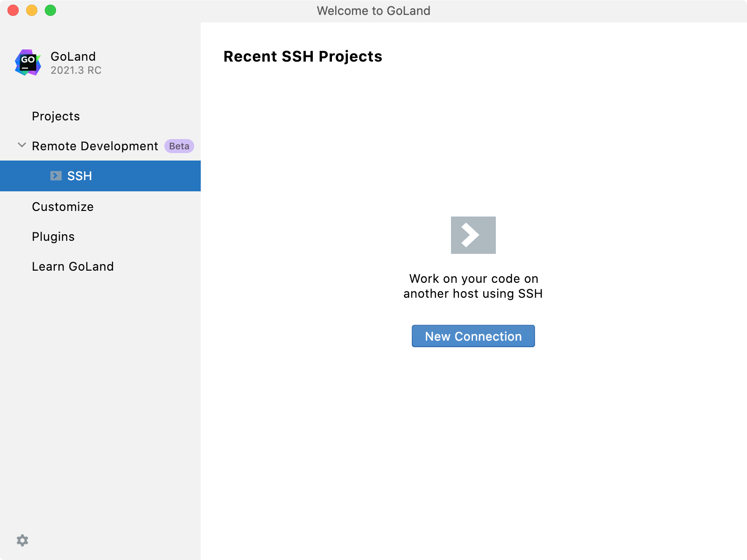Screen dimensions: 747x560
Task: Open settings gear in sidebar corner
Action: (x=22, y=540)
